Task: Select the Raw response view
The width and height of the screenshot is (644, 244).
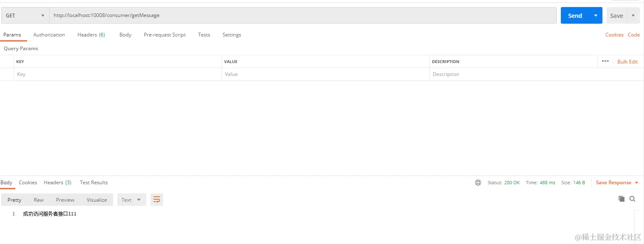Action: 39,200
